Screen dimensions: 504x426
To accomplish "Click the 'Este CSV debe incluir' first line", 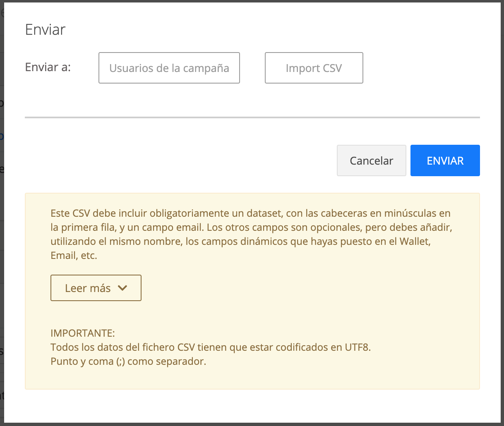I will click(250, 213).
